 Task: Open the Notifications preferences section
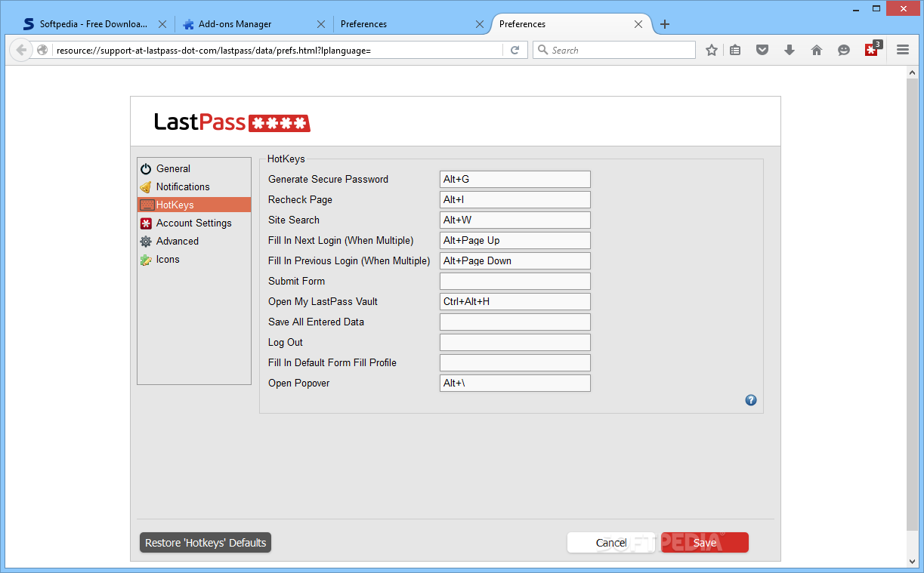pyautogui.click(x=194, y=186)
